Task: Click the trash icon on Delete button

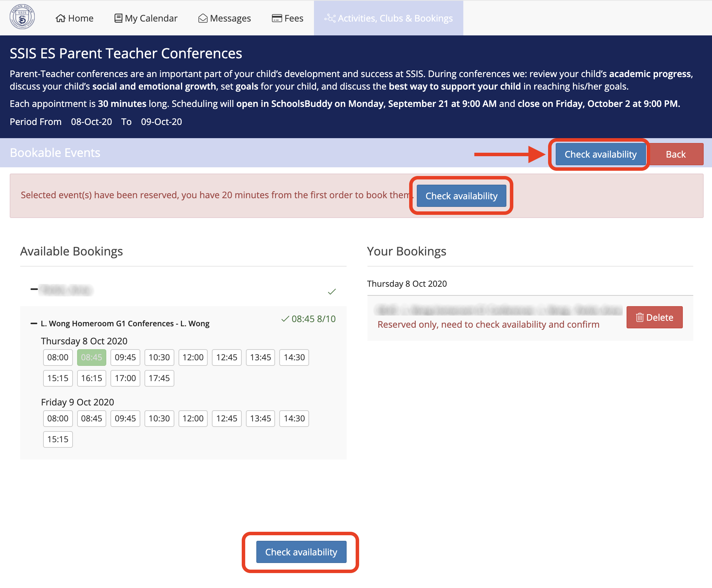Action: tap(639, 317)
